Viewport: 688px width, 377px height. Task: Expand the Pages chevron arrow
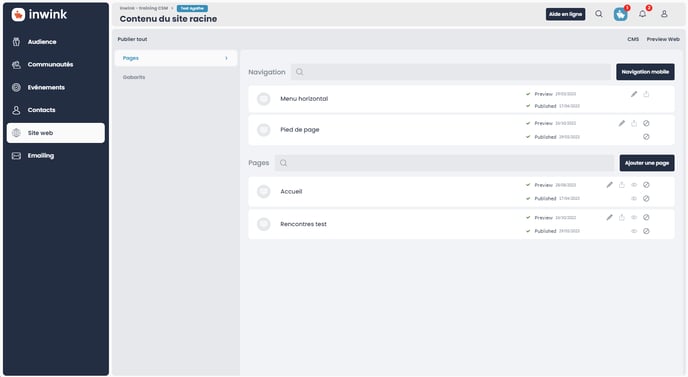pyautogui.click(x=226, y=58)
